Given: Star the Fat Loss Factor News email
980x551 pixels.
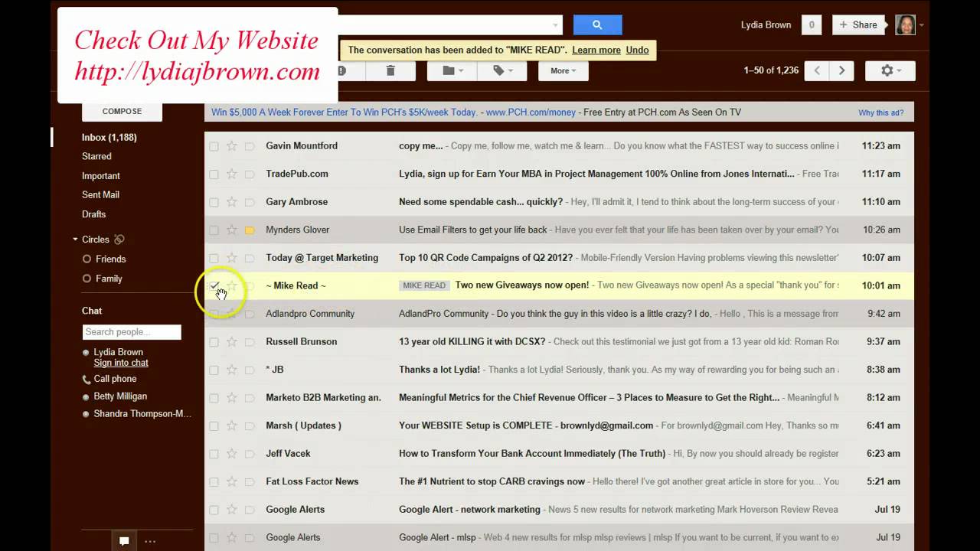Looking at the screenshot, I should (231, 481).
